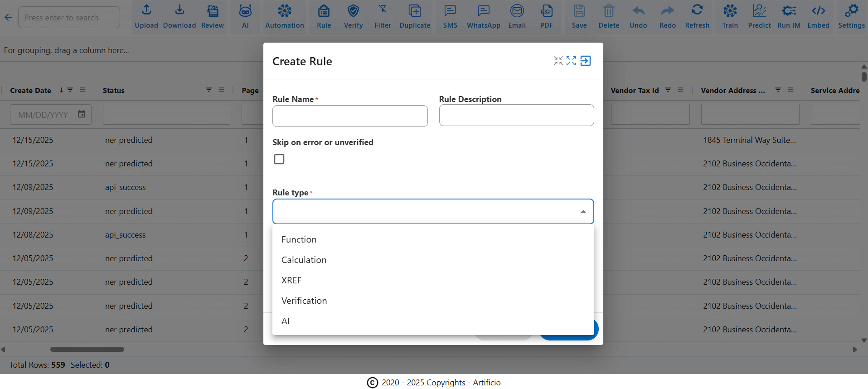This screenshot has width=868, height=389.
Task: Choose the XREF rule type option
Action: 291,280
